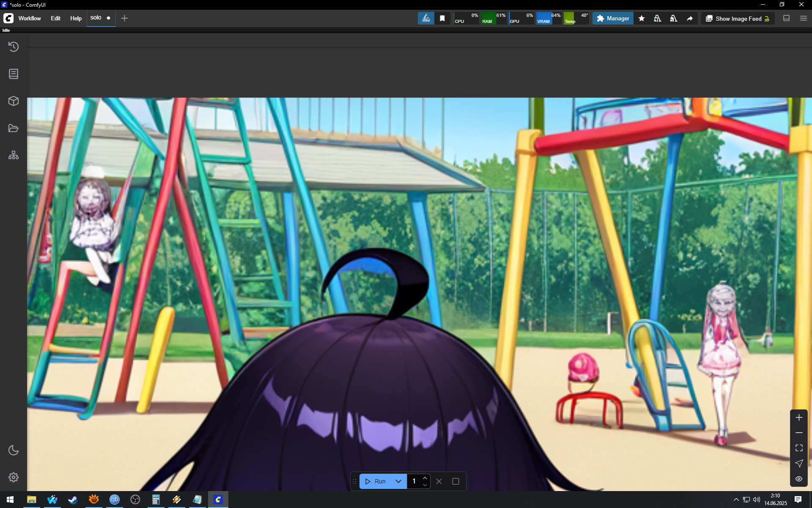Screen dimensions: 812x508
Task: Open the workflows folder sidebar panel
Action: [x=14, y=128]
